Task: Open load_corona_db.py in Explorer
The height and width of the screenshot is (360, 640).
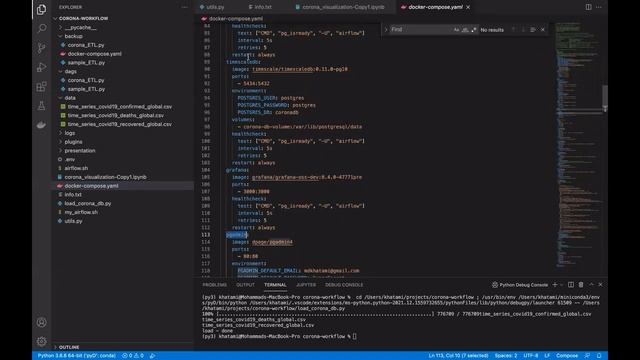Action: pyautogui.click(x=88, y=203)
